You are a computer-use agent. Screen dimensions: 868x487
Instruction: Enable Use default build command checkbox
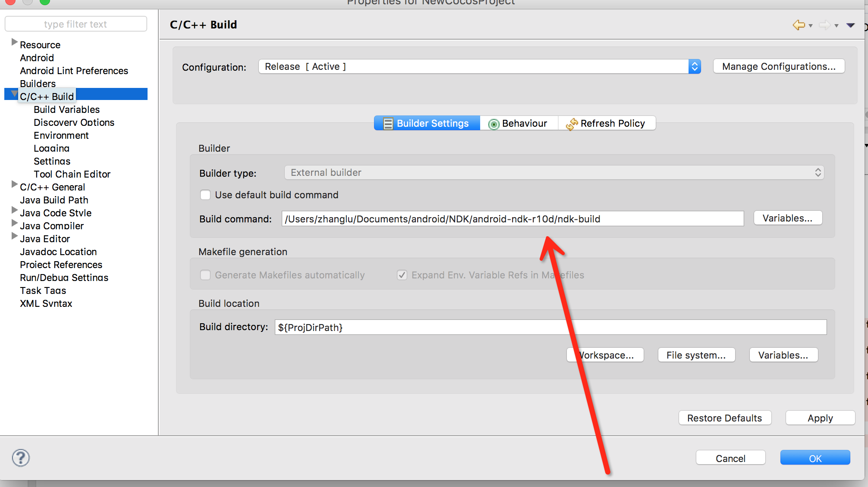[x=205, y=195]
